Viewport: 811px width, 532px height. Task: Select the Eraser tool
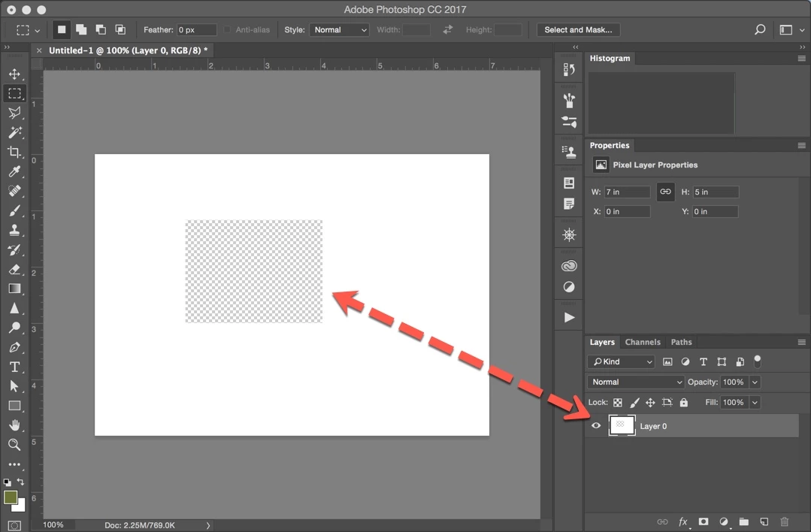14,269
